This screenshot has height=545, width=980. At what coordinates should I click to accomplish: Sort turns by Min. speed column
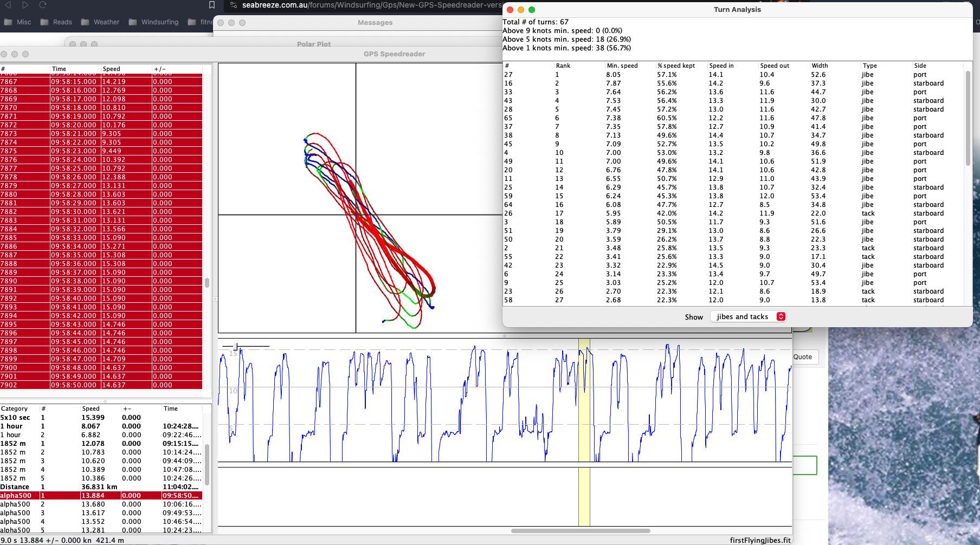pos(622,66)
